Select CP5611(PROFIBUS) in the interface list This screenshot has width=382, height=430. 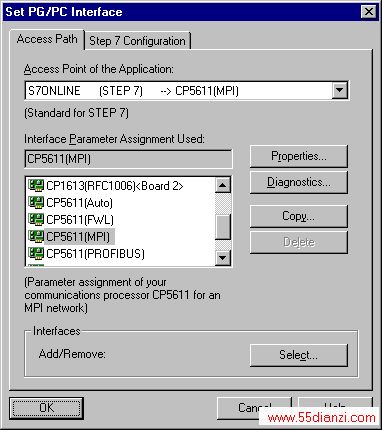click(x=95, y=254)
